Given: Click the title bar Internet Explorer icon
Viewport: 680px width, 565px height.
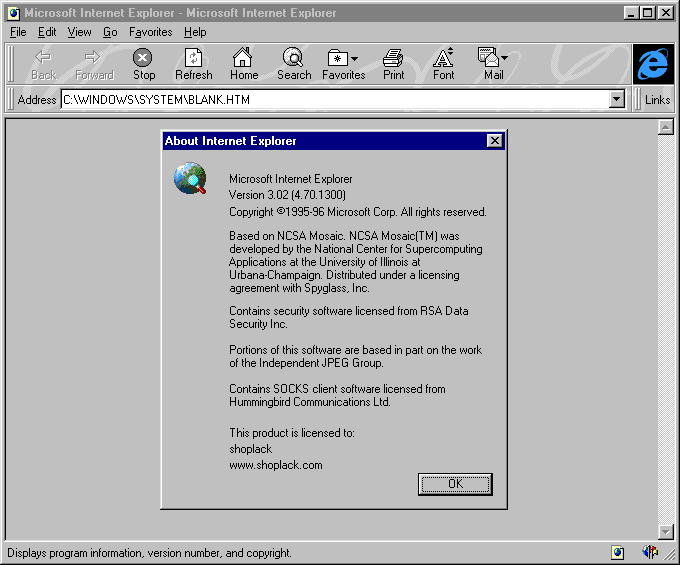Looking at the screenshot, I should tap(14, 13).
